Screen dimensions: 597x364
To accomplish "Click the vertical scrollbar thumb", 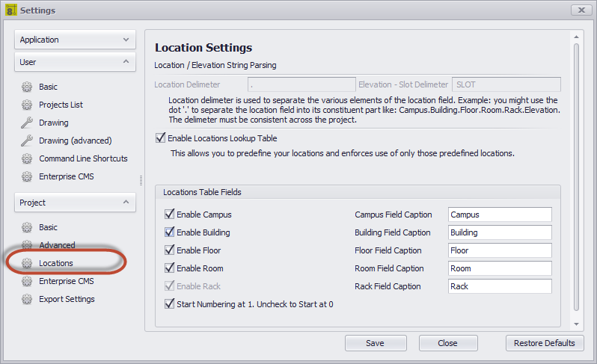I will click(577, 177).
